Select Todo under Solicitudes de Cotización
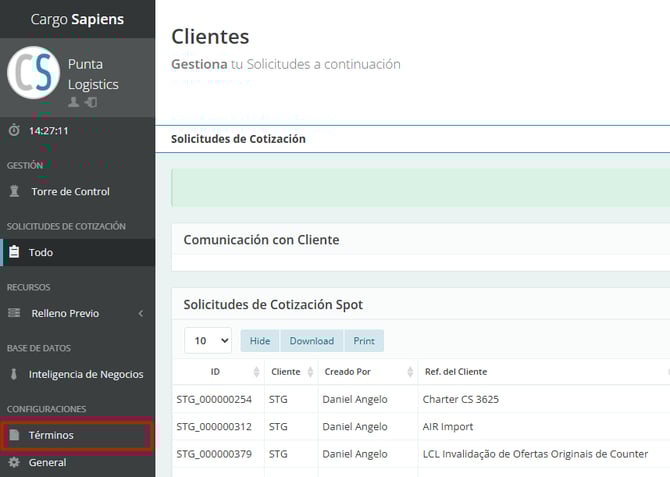The image size is (670, 477). [41, 252]
